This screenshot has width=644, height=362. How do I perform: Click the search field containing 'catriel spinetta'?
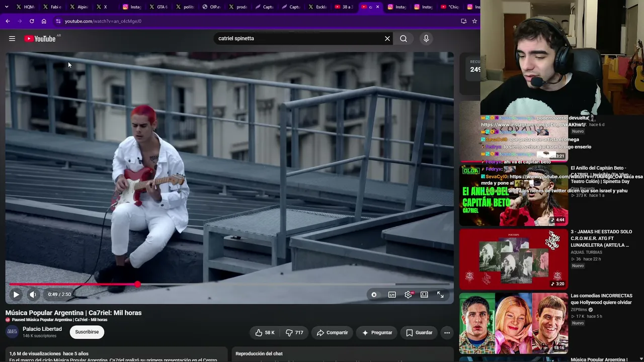[299, 39]
